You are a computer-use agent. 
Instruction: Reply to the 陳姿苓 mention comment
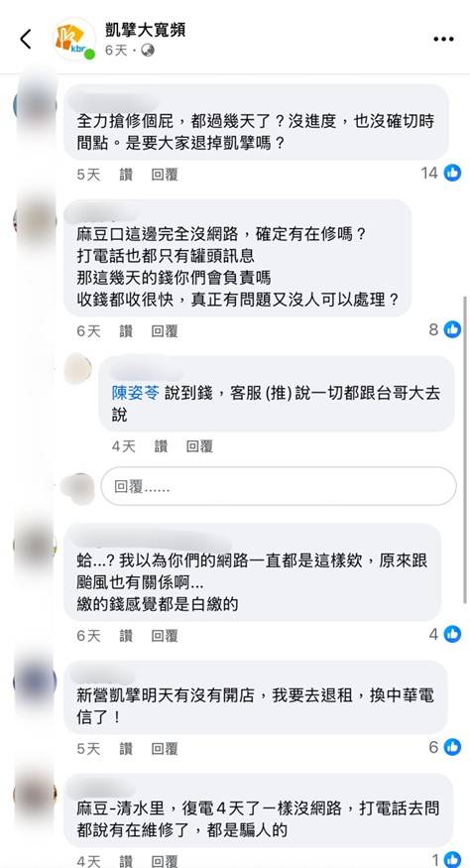199,446
